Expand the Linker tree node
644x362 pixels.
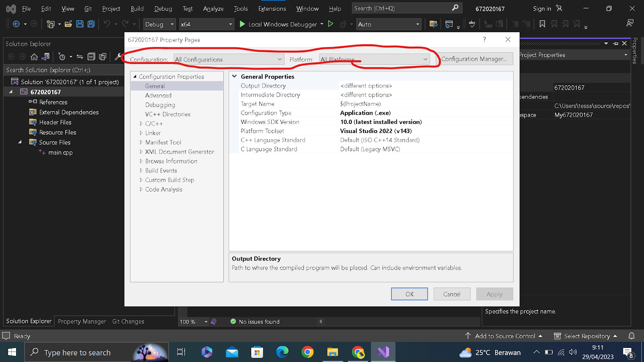point(141,133)
